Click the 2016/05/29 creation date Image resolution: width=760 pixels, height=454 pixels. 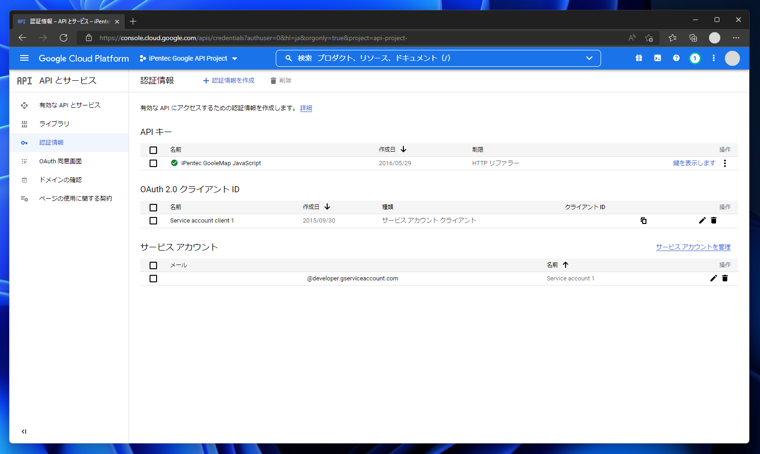395,163
